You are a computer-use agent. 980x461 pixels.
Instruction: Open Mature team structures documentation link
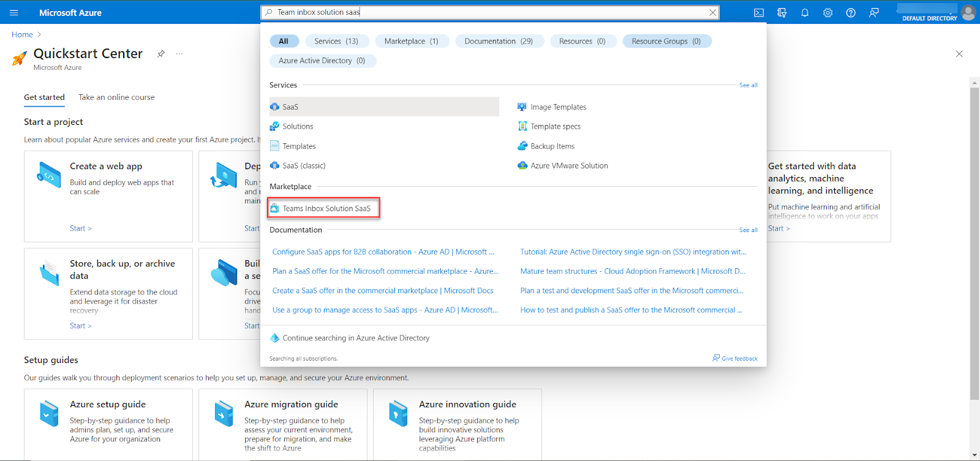[633, 271]
